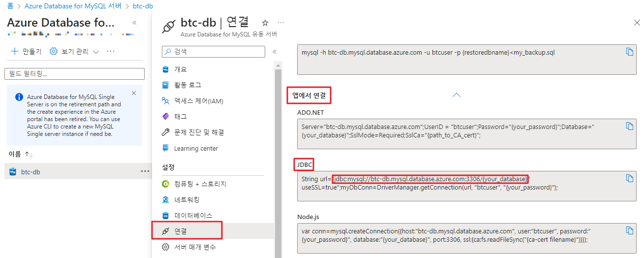Click the btc-db MySQL server icon in list
Image resolution: width=644 pixels, height=258 pixels.
[x=13, y=172]
